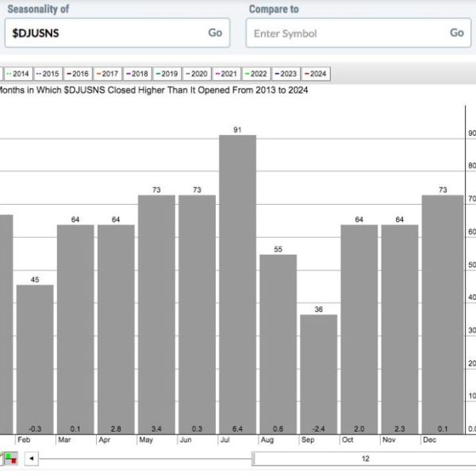
Task: Select the Aug bar showing 55
Action: click(x=278, y=344)
